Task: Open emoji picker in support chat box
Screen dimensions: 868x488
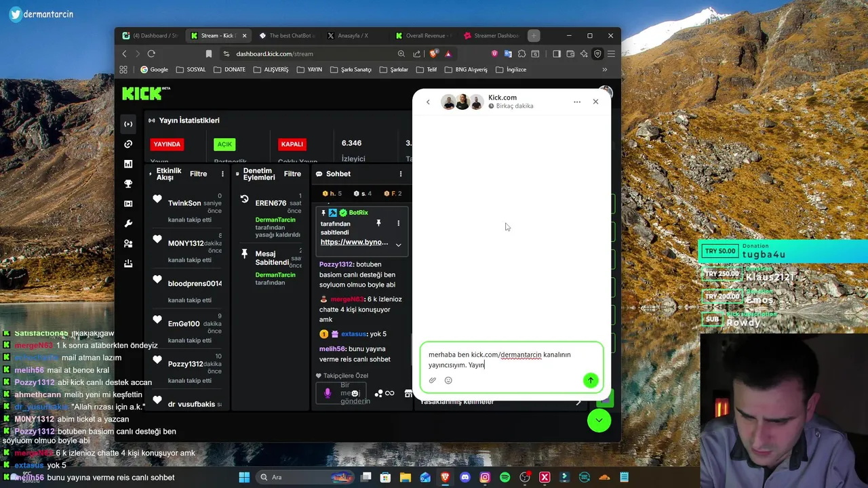Action: [448, 380]
